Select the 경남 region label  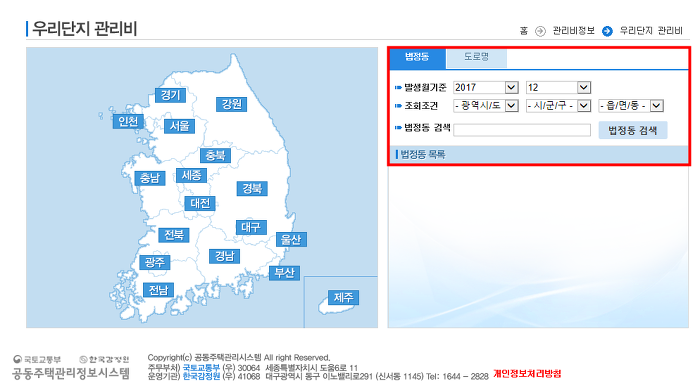tap(225, 256)
